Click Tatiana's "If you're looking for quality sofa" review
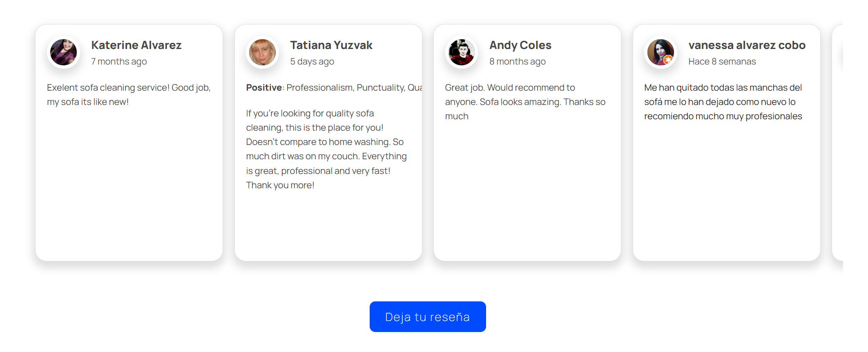 [x=326, y=149]
